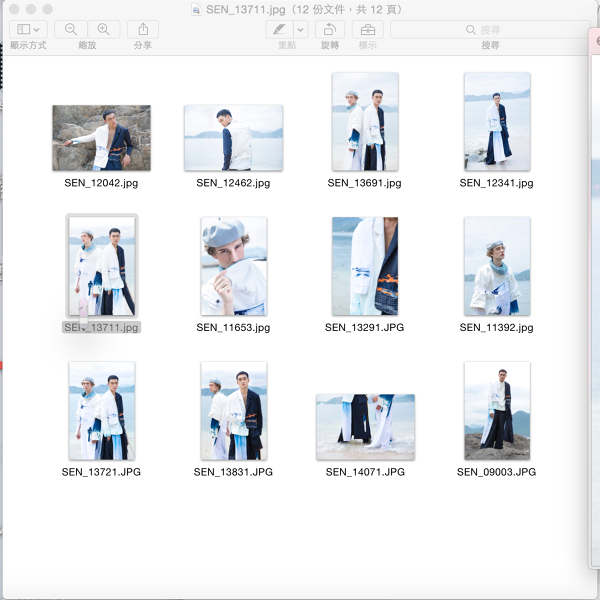Click the file name label SEN_13831.JPG

point(233,472)
